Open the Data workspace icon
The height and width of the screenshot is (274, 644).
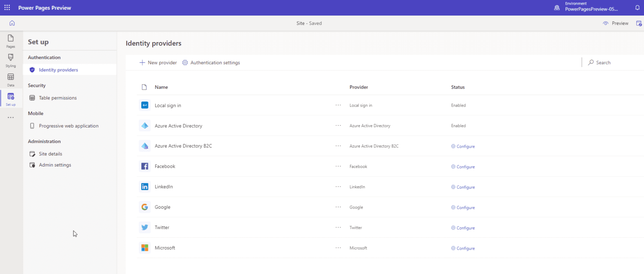pos(10,79)
